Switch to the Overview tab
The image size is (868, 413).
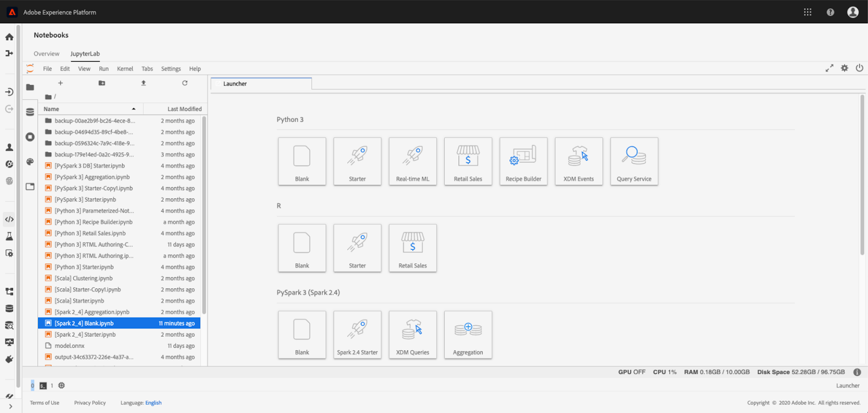click(47, 54)
